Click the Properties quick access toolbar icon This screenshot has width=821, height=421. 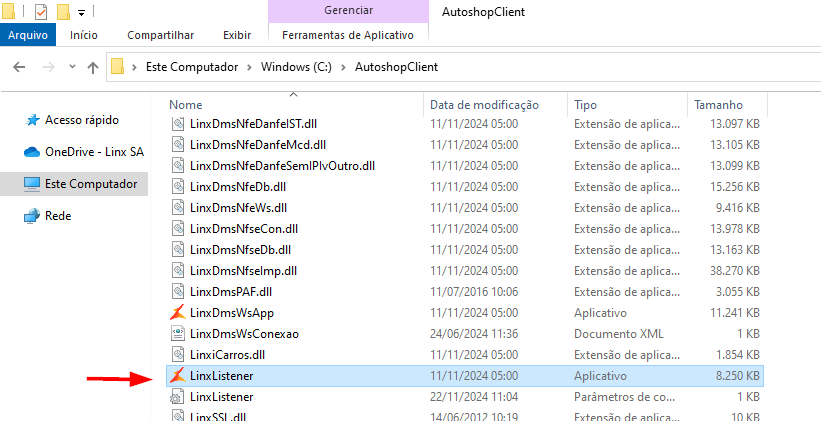point(41,11)
